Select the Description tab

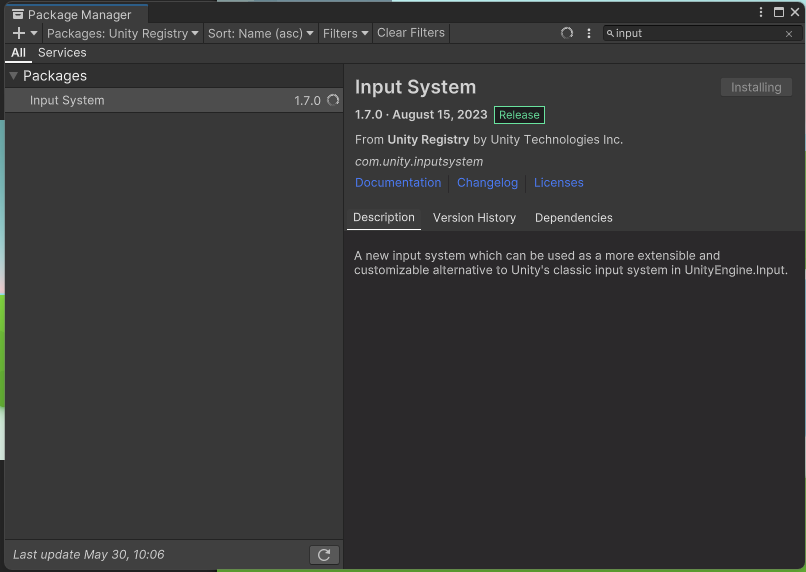pos(383,217)
